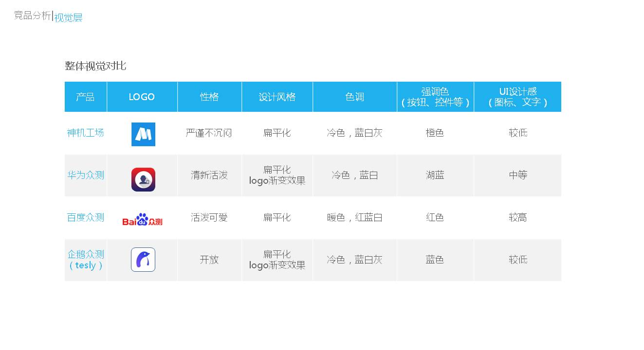The image size is (644, 350).
Task: Click the 橙色 accent color cell
Action: [x=435, y=133]
